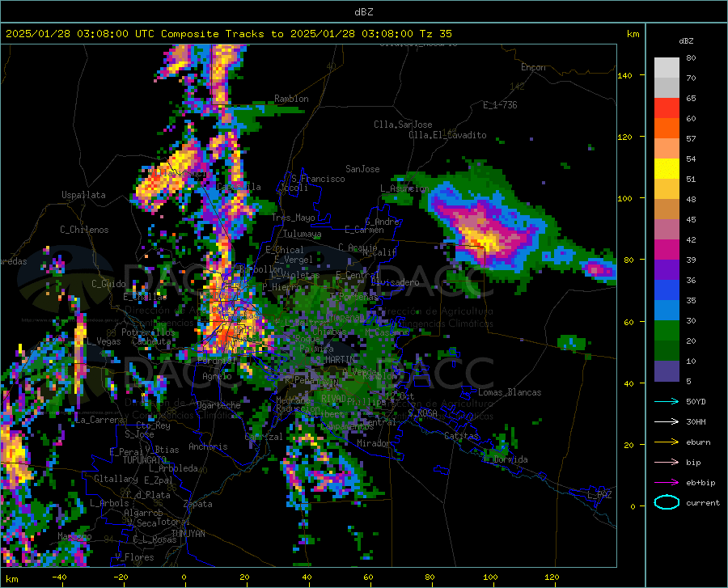Click the 'Anchoris' place label
This screenshot has height=588, width=728.
pos(208,446)
